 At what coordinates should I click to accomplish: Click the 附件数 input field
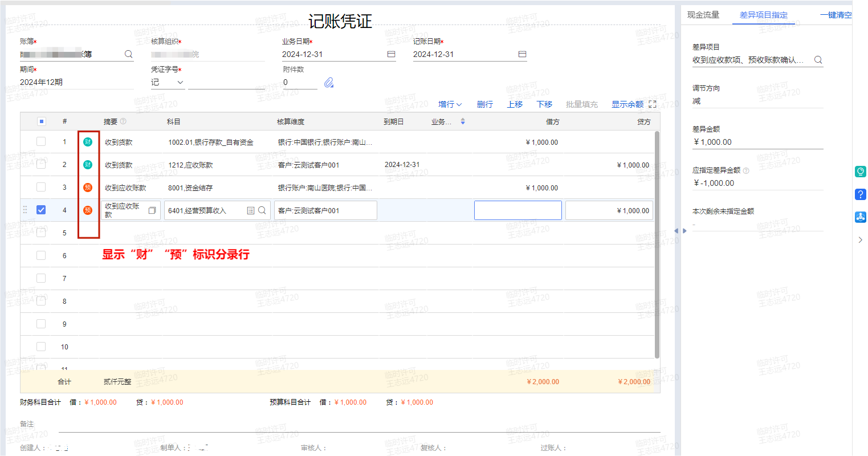click(300, 83)
